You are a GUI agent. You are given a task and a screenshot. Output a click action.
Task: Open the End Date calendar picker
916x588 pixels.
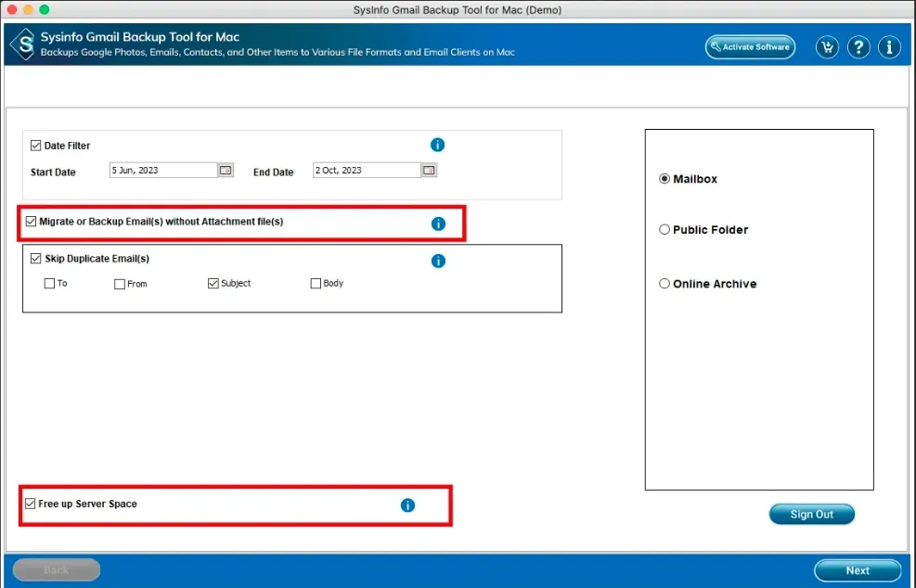[430, 170]
